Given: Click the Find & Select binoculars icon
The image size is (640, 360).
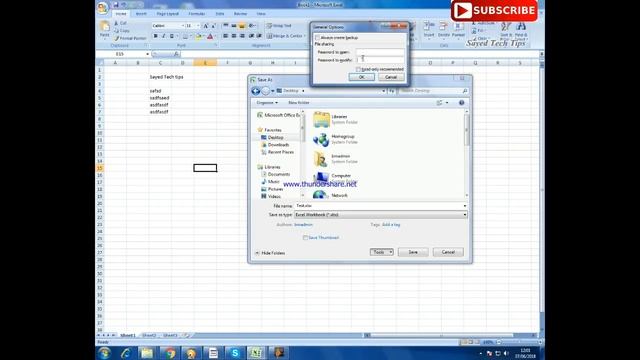Looking at the screenshot, I should [x=521, y=27].
